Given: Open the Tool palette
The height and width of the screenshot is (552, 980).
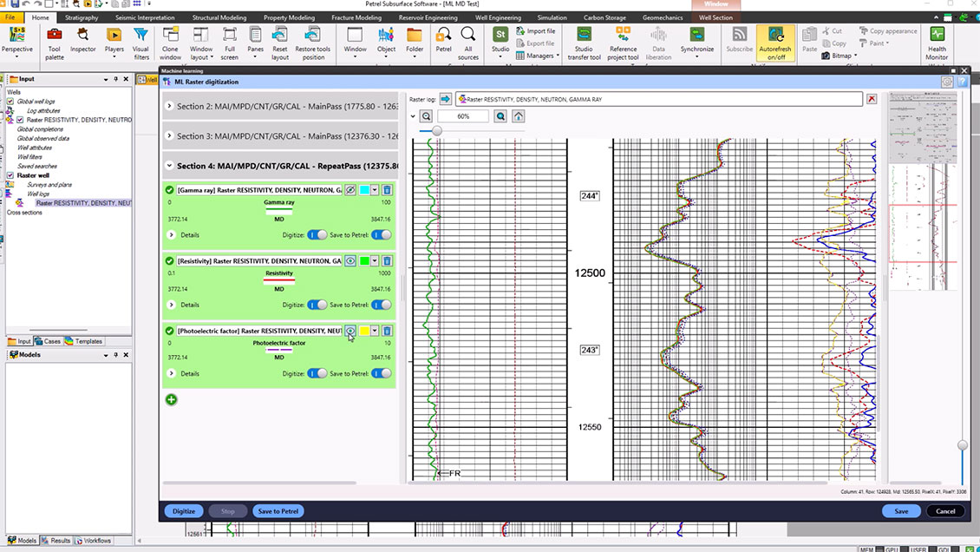Looking at the screenshot, I should pos(54,41).
